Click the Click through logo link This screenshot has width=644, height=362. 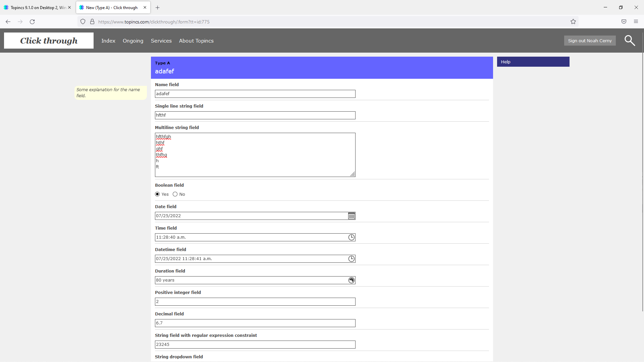[x=49, y=41]
